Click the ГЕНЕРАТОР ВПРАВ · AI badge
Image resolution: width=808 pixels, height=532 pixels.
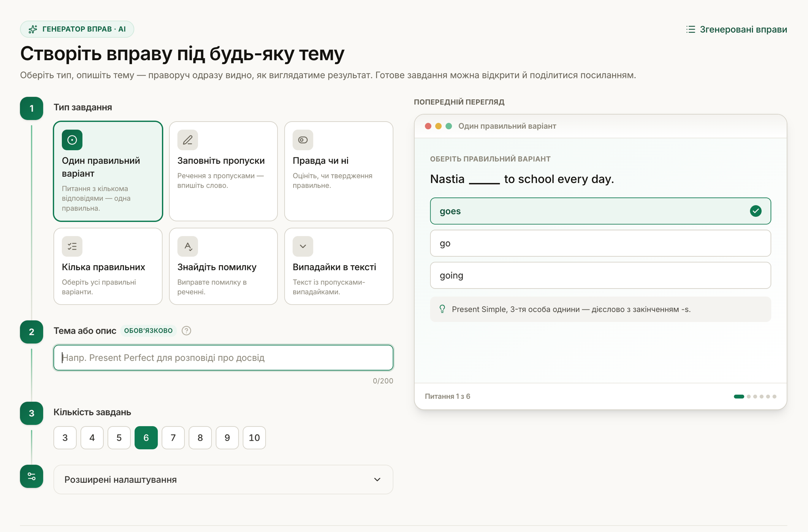click(x=77, y=29)
